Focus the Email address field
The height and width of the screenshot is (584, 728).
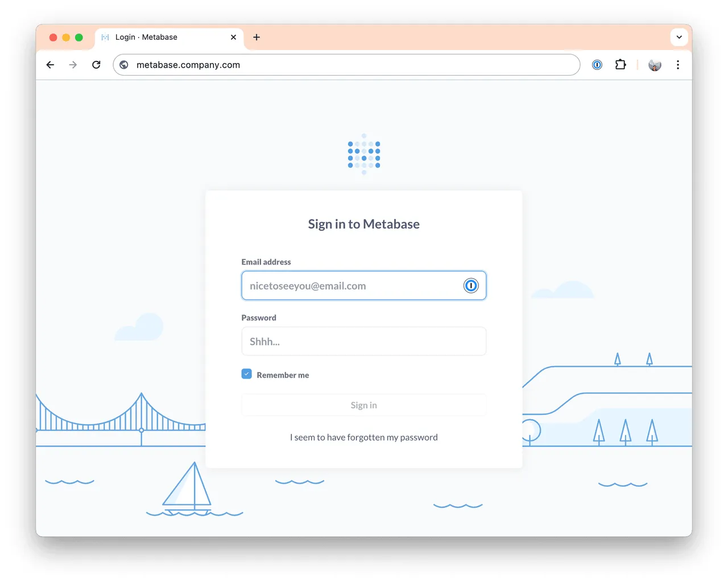point(364,285)
